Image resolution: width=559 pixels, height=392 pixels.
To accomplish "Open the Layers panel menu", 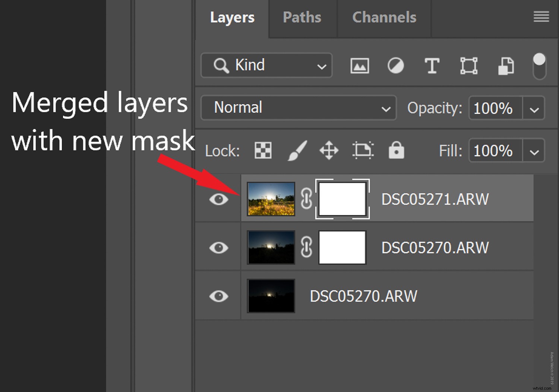I will point(541,17).
